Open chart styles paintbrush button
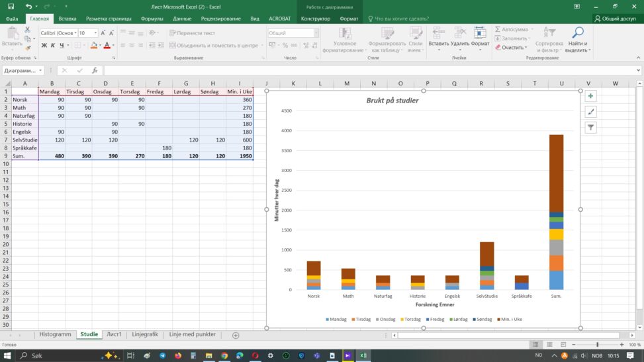This screenshot has width=644, height=362. click(590, 112)
